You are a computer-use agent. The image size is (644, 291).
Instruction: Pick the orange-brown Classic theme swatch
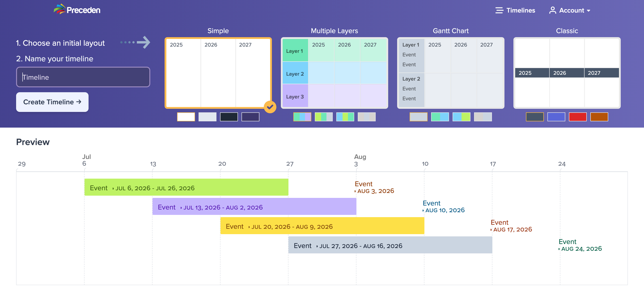pos(599,117)
